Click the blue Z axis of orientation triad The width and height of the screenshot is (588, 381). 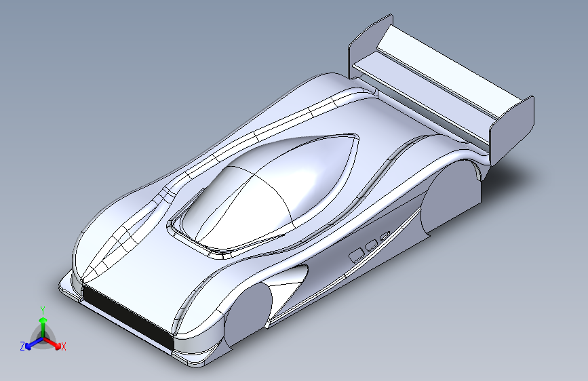pos(30,344)
